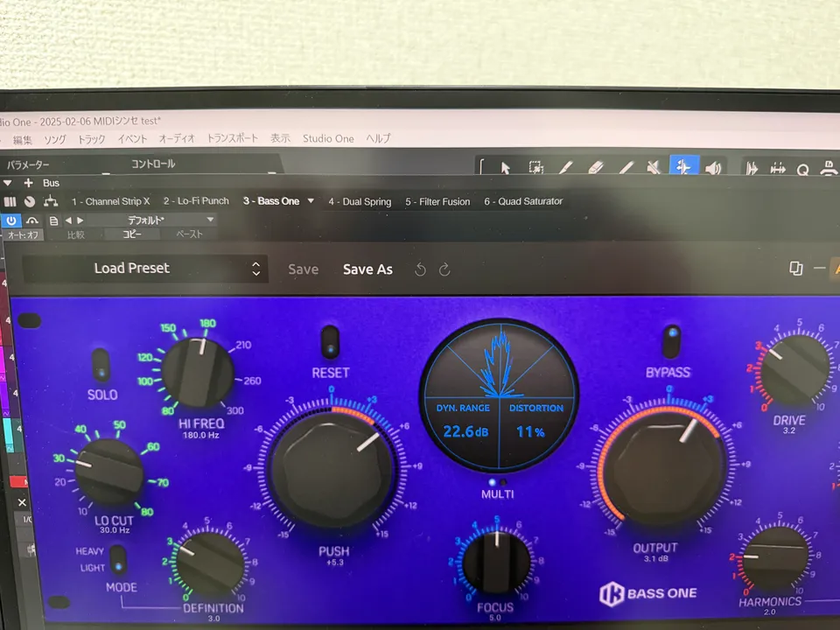Click the undo arrow beside Save As
Image resolution: width=840 pixels, height=630 pixels.
pyautogui.click(x=420, y=269)
